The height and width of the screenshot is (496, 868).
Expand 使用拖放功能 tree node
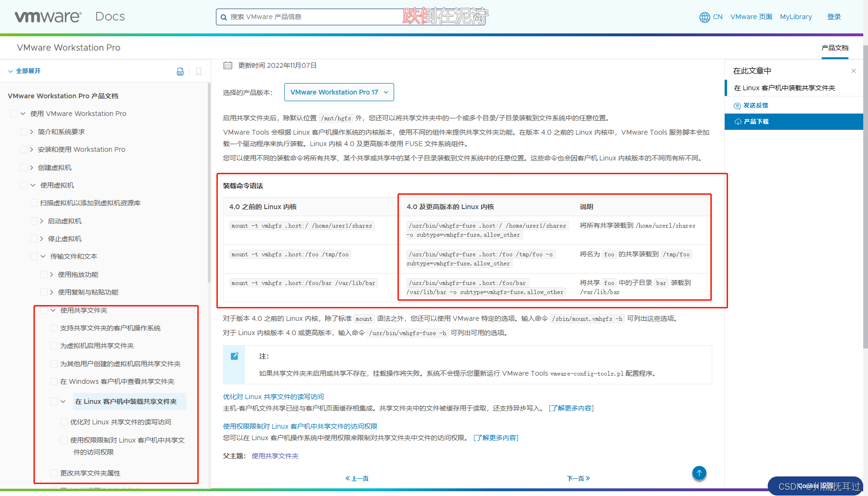click(52, 274)
